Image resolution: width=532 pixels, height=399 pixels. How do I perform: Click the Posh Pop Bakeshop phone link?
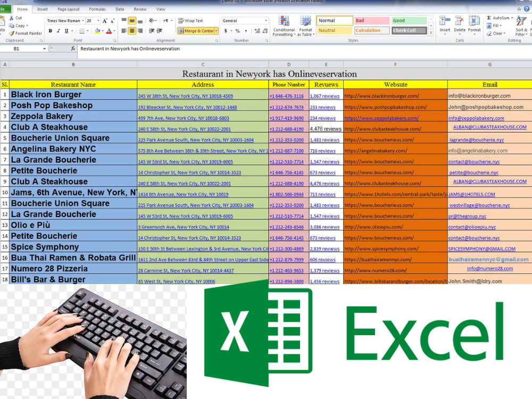click(287, 107)
